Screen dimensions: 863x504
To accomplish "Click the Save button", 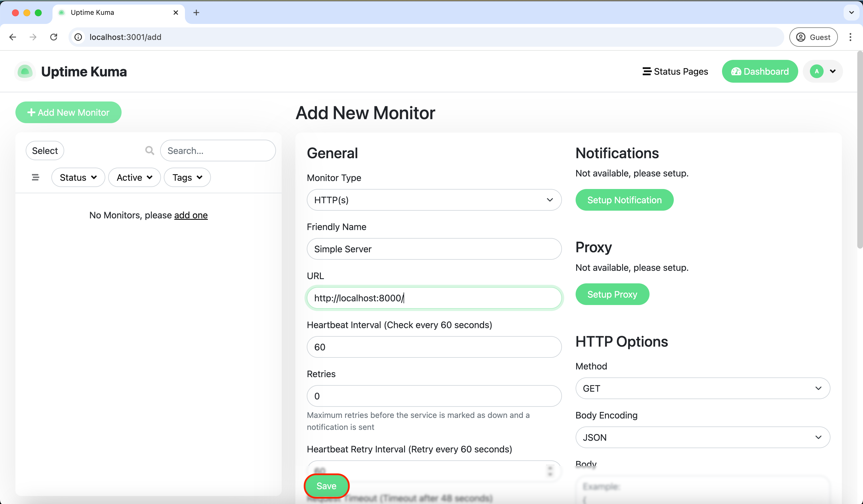I will pyautogui.click(x=326, y=485).
